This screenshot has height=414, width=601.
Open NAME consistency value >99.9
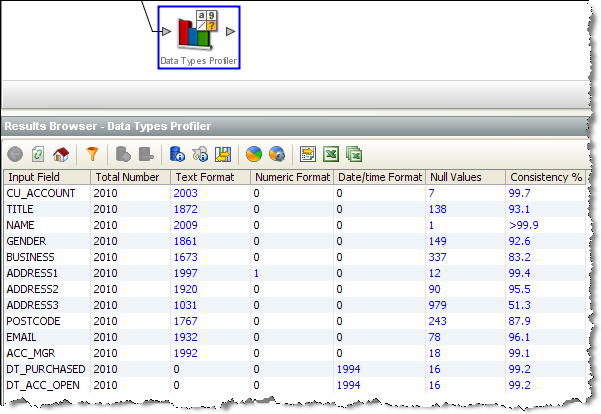click(524, 225)
